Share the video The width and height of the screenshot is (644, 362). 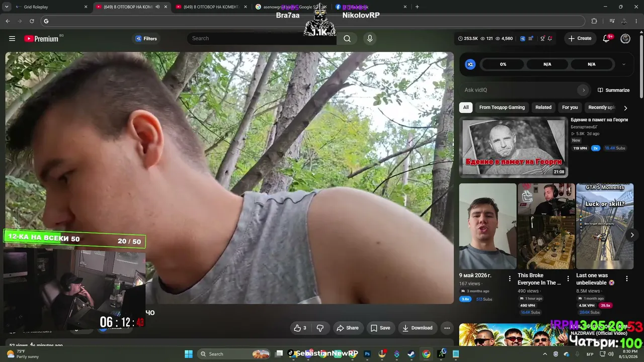348,328
